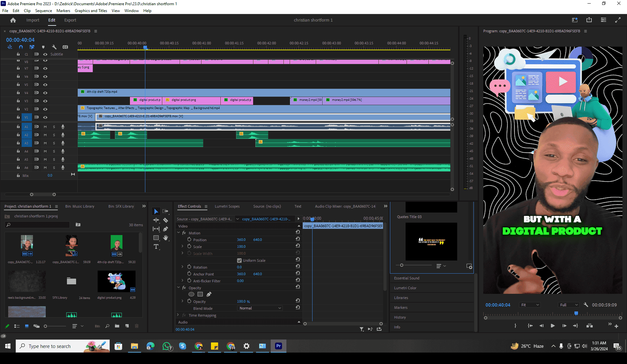Select the Hand tool

coord(166,238)
